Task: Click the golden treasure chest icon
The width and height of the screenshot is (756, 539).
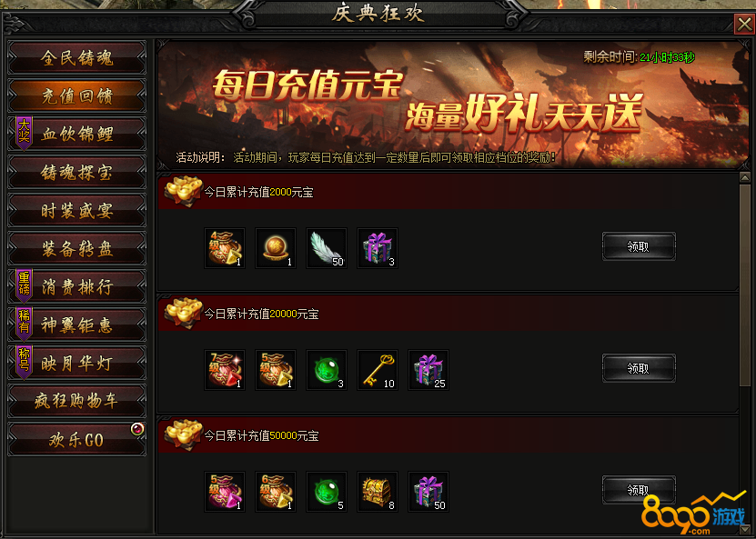Action: click(x=378, y=492)
